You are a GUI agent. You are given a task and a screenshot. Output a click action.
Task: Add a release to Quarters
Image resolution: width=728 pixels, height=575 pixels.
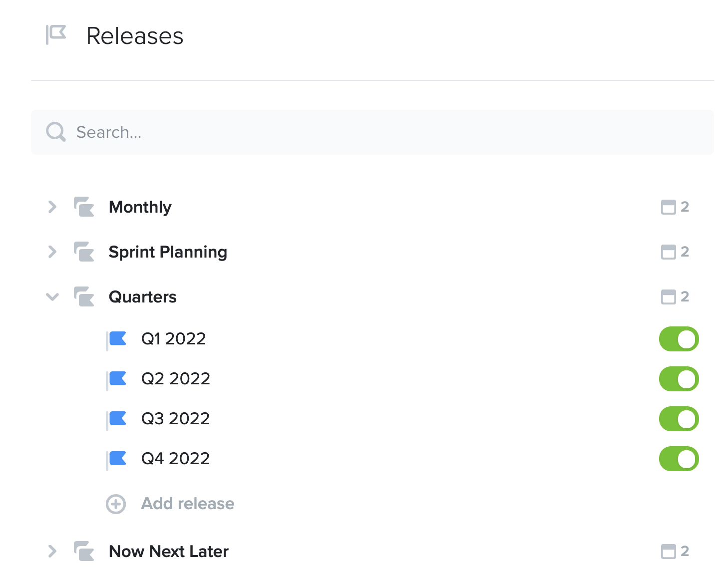[188, 504]
